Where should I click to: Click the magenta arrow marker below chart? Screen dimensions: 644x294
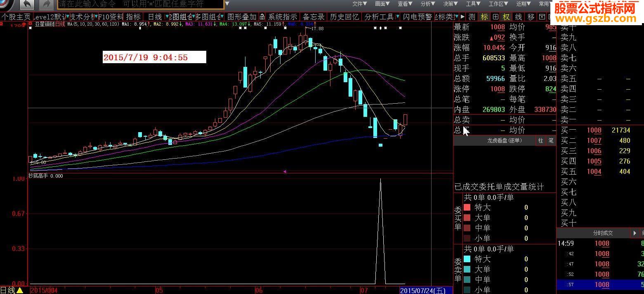tap(285, 171)
